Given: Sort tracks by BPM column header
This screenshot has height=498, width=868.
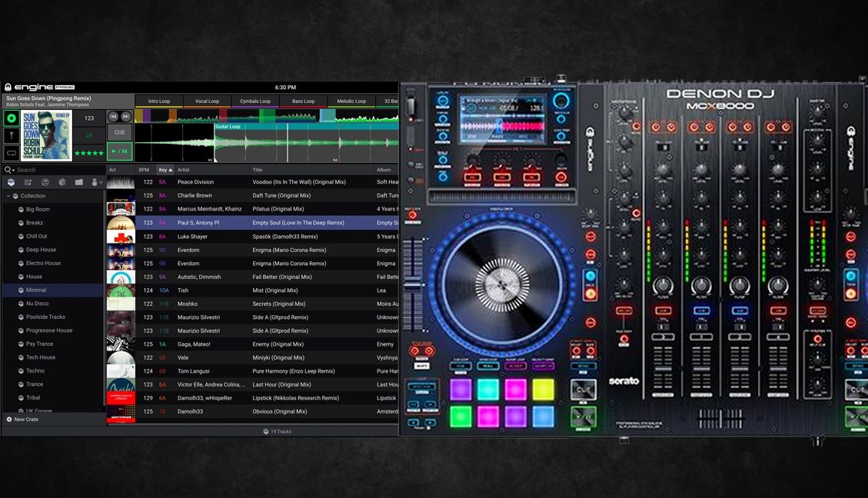Looking at the screenshot, I should (144, 170).
